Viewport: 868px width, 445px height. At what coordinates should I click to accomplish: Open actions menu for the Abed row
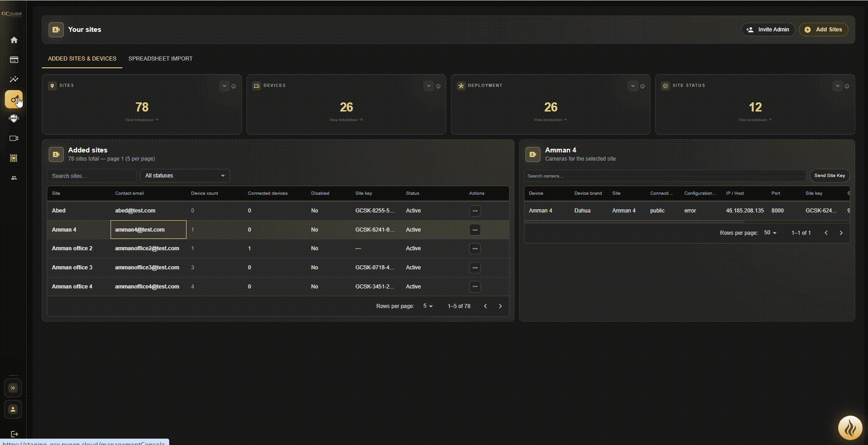[x=475, y=211]
